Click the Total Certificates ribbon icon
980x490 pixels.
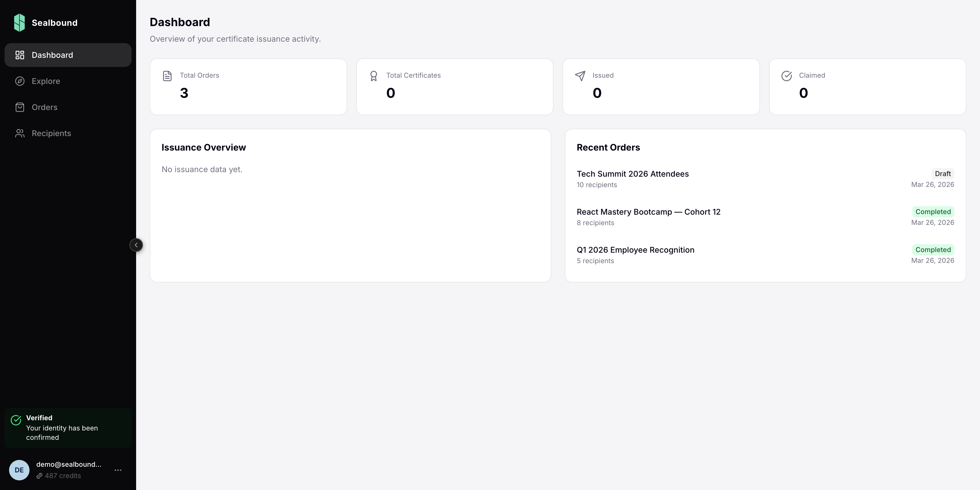[373, 76]
